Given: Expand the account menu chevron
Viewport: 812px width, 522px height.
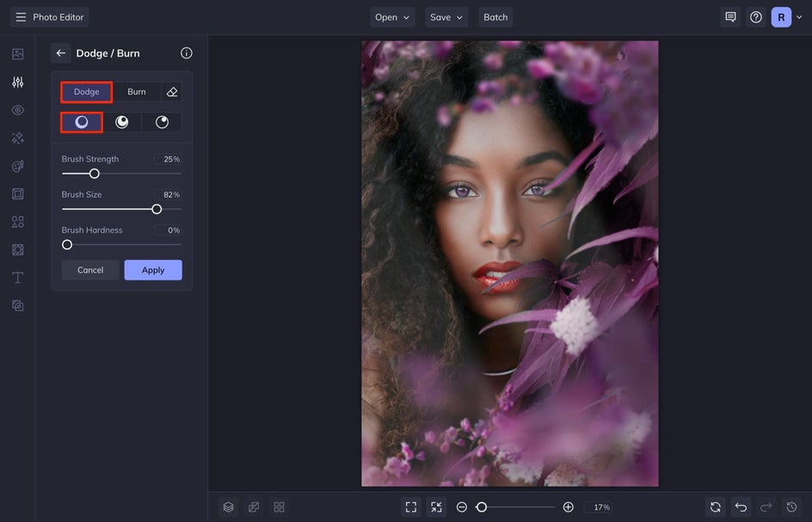Looking at the screenshot, I should [x=799, y=17].
